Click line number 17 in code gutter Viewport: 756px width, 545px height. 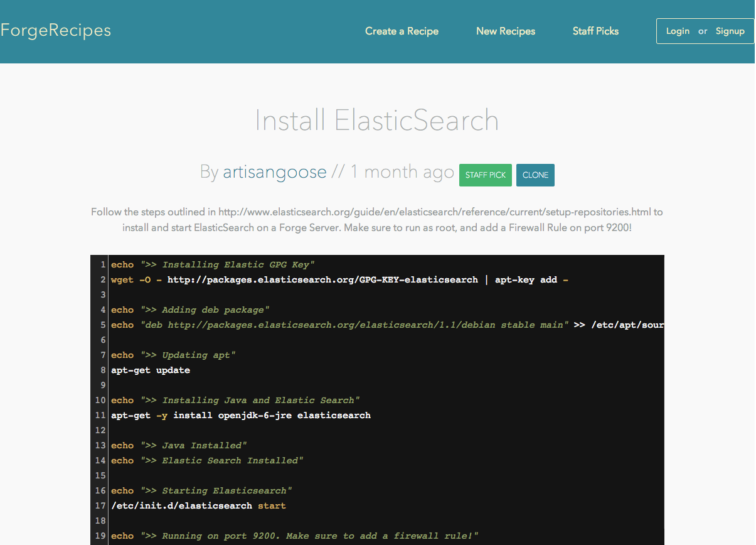pyautogui.click(x=100, y=505)
